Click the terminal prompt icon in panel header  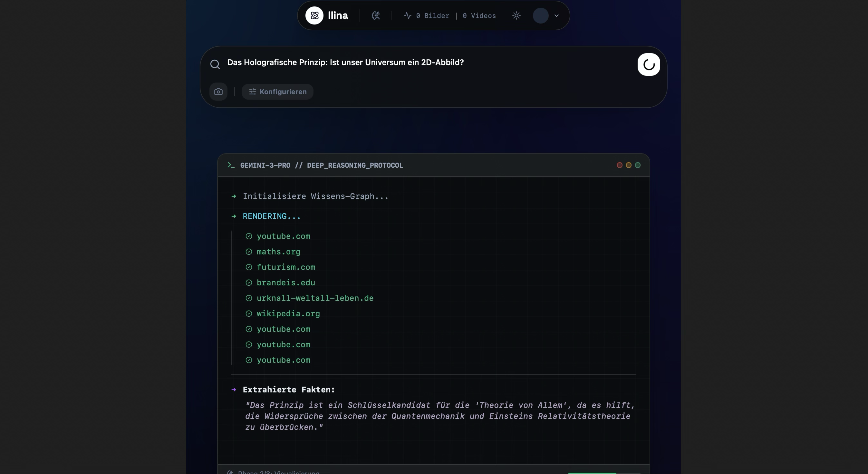(x=231, y=165)
